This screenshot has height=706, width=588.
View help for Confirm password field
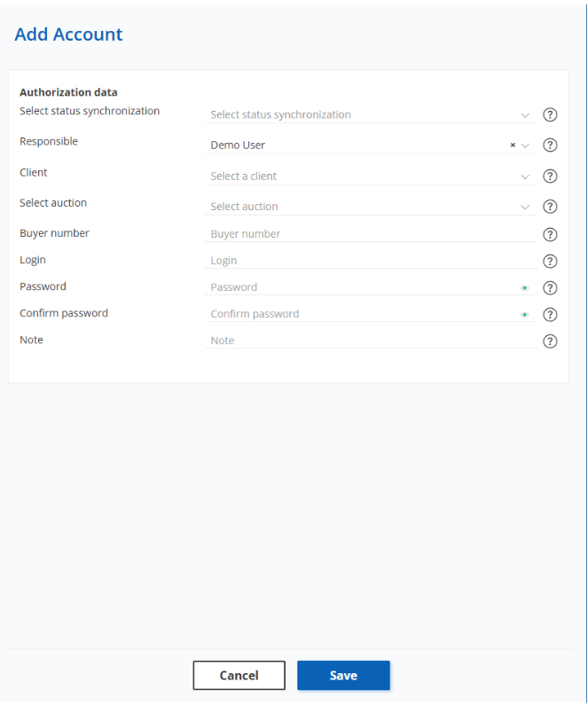[550, 314]
